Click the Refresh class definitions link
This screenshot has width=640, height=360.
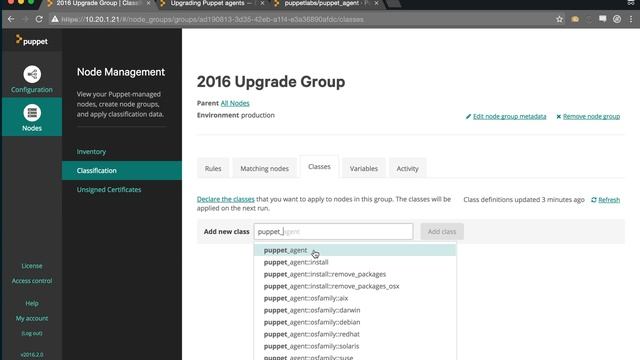(609, 200)
